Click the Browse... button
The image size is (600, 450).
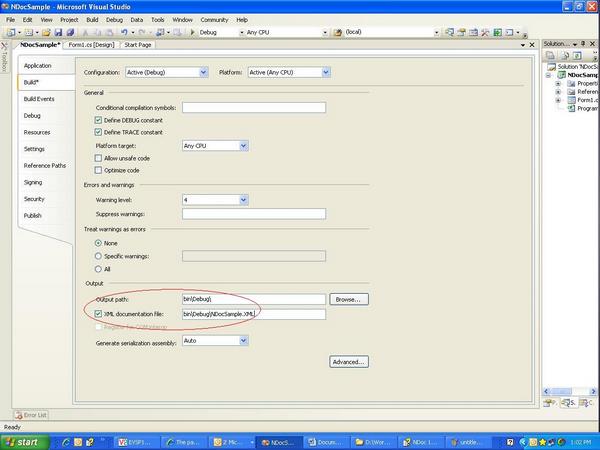click(x=349, y=299)
